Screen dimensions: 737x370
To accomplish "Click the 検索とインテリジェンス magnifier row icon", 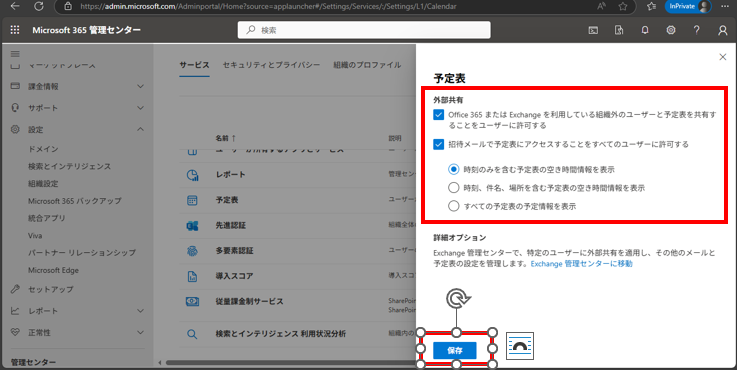I will (x=192, y=334).
